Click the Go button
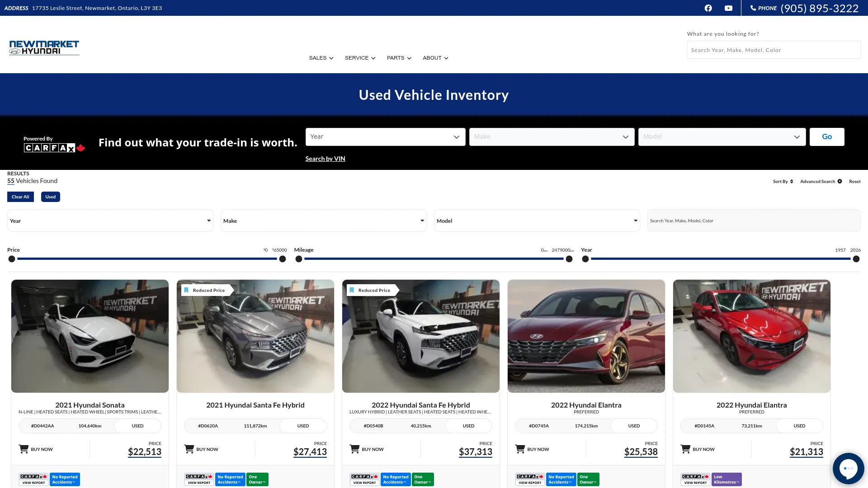The width and height of the screenshot is (868, 488). point(827,137)
